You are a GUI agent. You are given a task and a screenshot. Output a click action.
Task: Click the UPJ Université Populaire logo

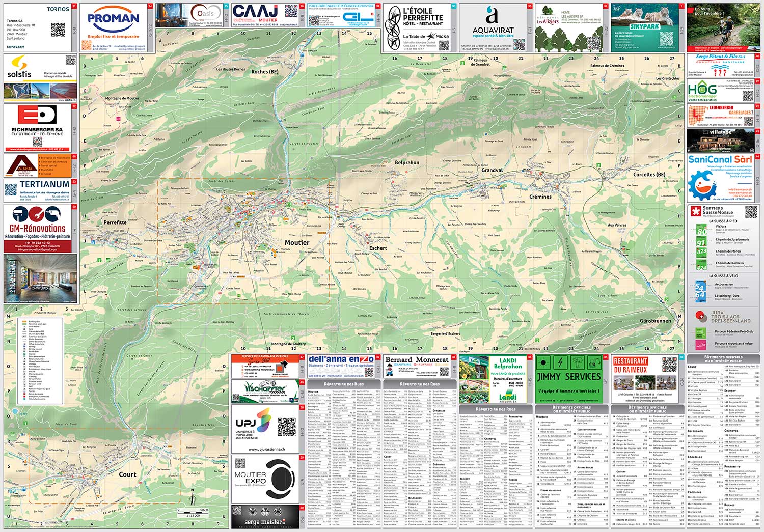click(x=253, y=423)
